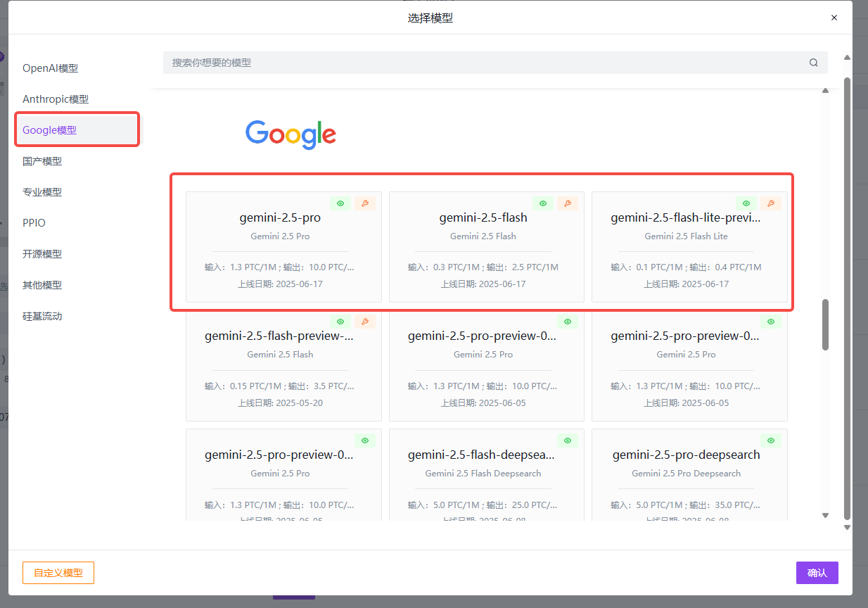Click wrench icon on gemini-2.5-flash-lite-preview card
868x608 pixels.
coord(771,203)
